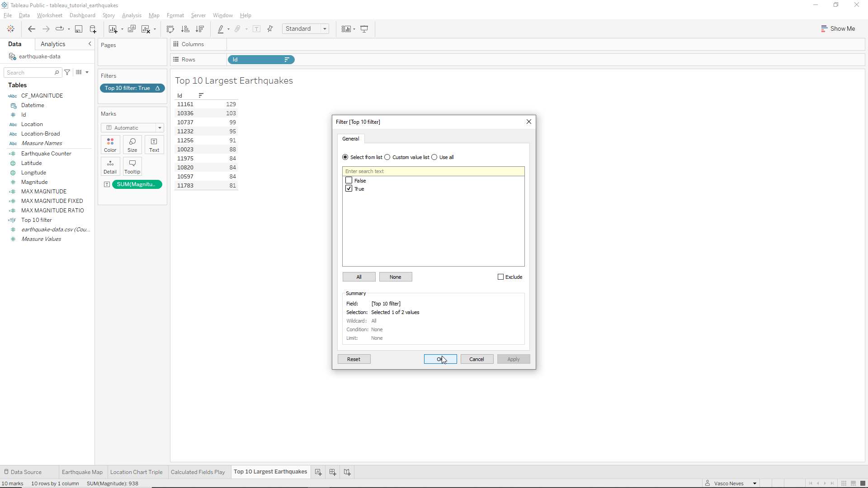Open the Detail marks card
868x488 pixels.
click(110, 166)
